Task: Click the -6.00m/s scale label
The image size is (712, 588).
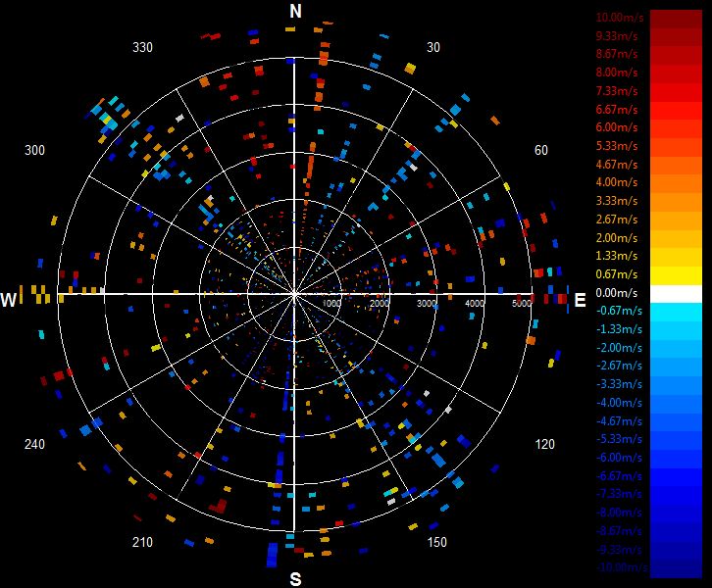Action: [619, 458]
